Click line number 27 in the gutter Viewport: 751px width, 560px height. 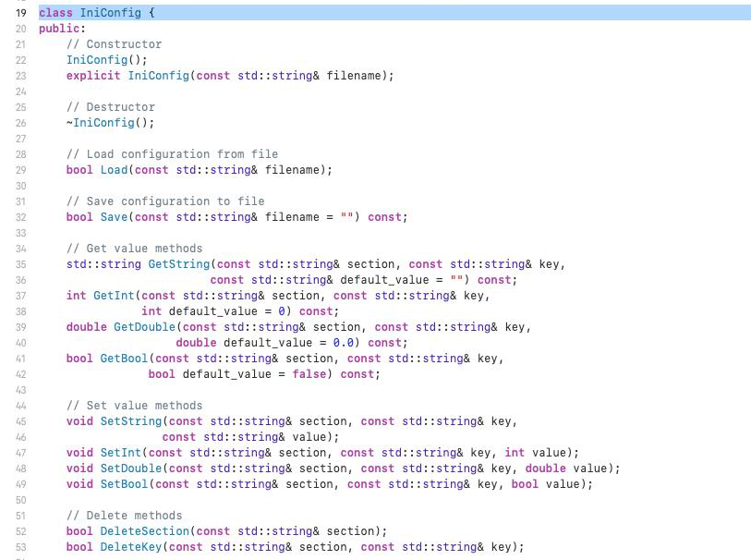click(21, 139)
